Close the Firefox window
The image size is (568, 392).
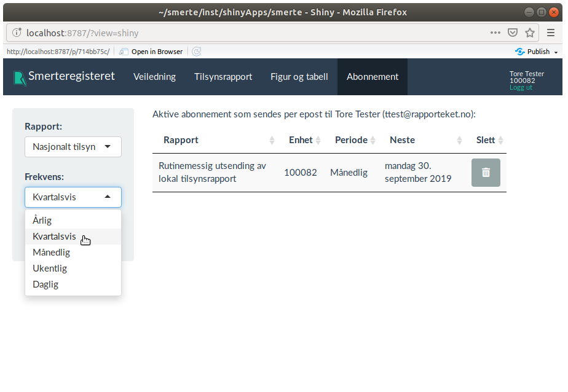[x=553, y=12]
